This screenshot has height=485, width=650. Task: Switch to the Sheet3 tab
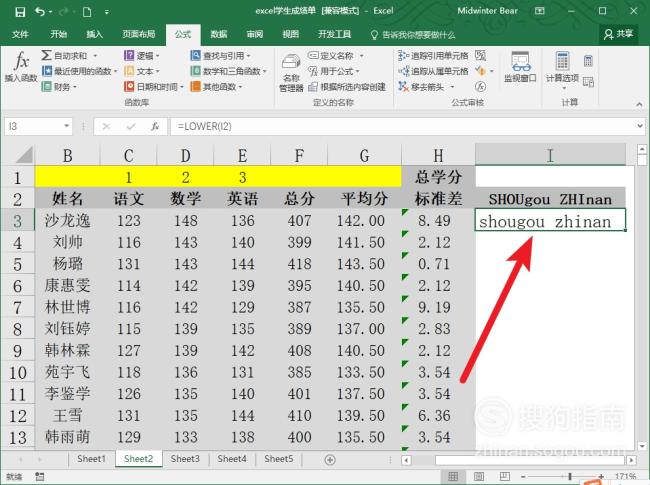point(185,459)
